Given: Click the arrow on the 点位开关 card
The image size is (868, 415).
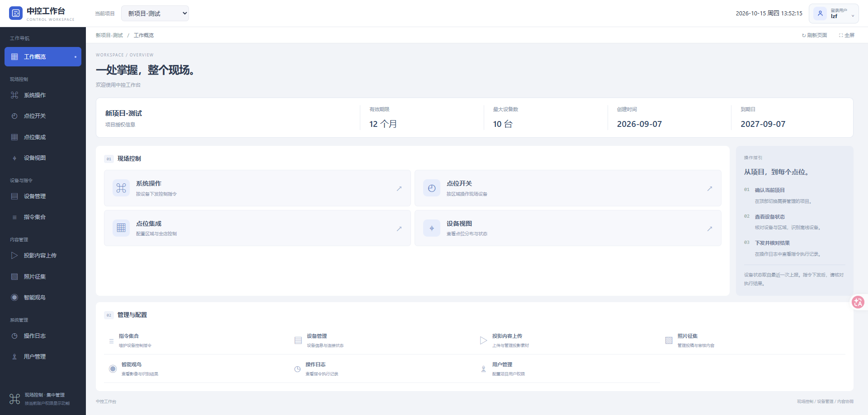Looking at the screenshot, I should tap(710, 189).
